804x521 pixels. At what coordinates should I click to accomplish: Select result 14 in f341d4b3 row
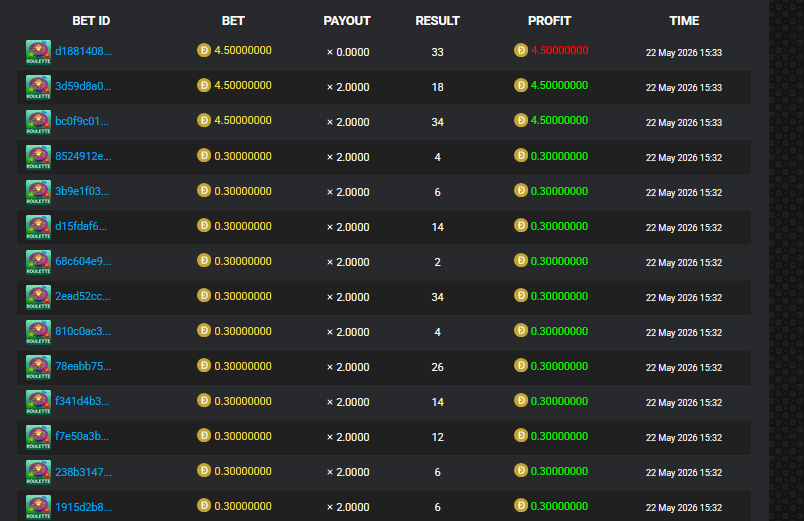(437, 402)
